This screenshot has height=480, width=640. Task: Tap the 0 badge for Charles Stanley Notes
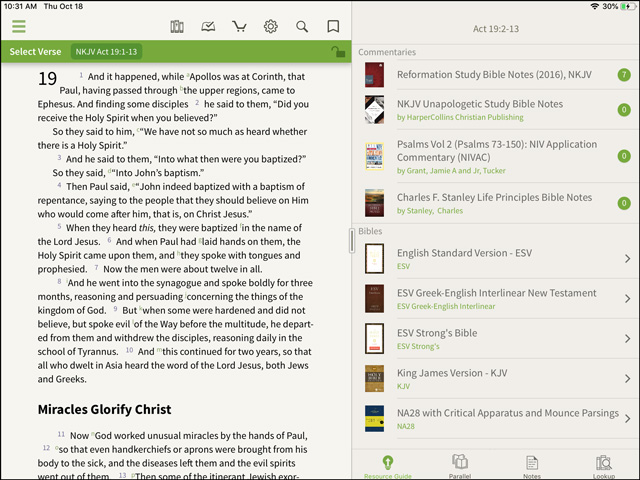click(624, 203)
